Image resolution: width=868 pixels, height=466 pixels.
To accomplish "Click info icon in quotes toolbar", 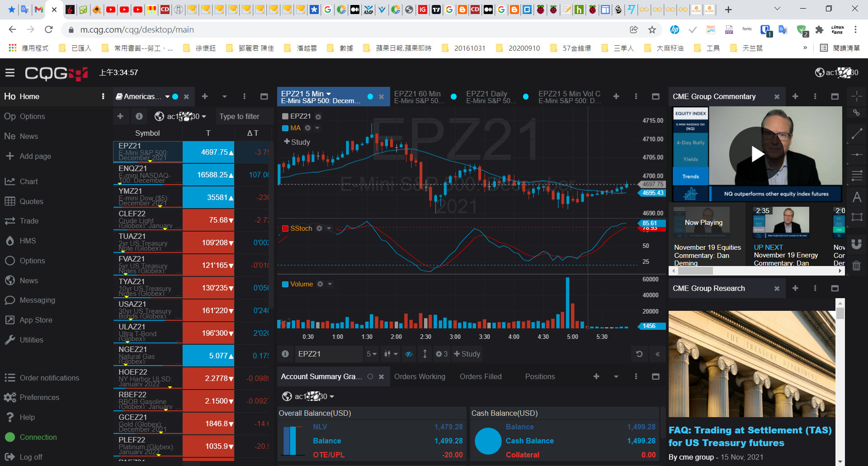I will coord(139,116).
